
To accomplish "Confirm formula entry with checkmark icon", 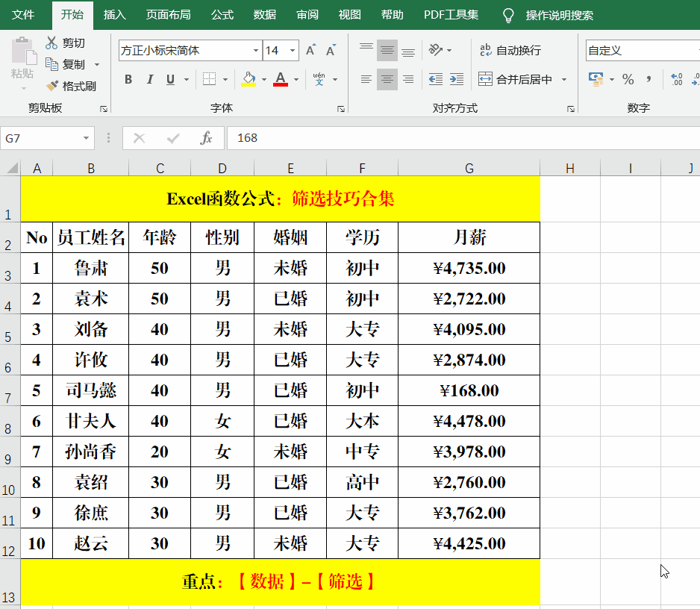I will coord(173,138).
